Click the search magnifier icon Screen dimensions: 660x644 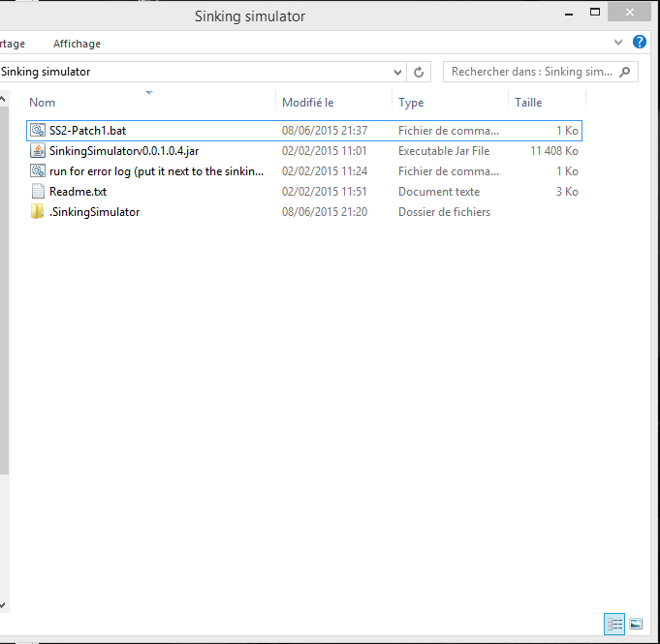tap(625, 72)
